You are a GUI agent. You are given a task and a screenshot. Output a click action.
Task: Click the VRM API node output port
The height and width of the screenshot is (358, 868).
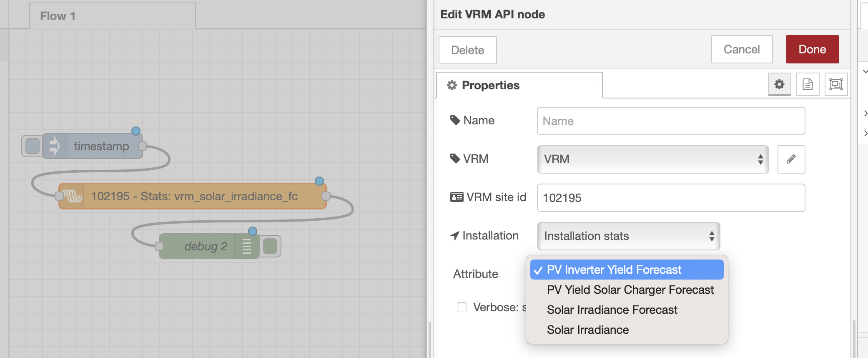pyautogui.click(x=326, y=196)
